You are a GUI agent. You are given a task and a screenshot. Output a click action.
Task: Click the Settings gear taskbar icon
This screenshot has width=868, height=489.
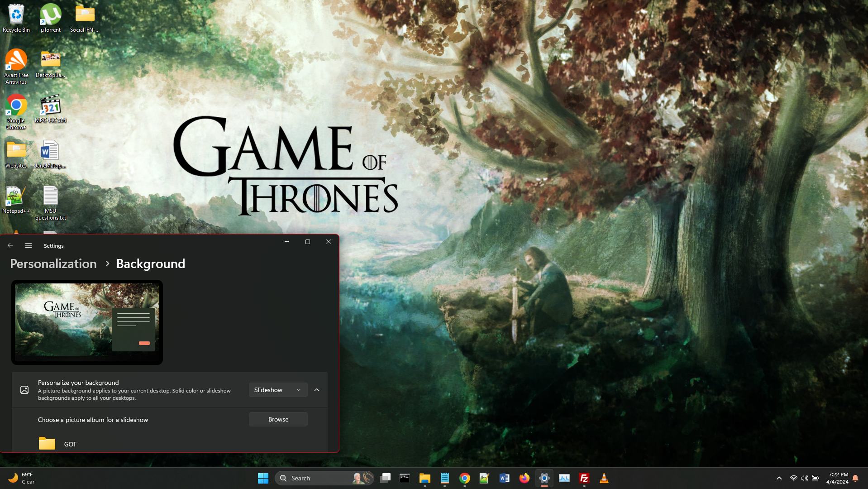click(544, 478)
